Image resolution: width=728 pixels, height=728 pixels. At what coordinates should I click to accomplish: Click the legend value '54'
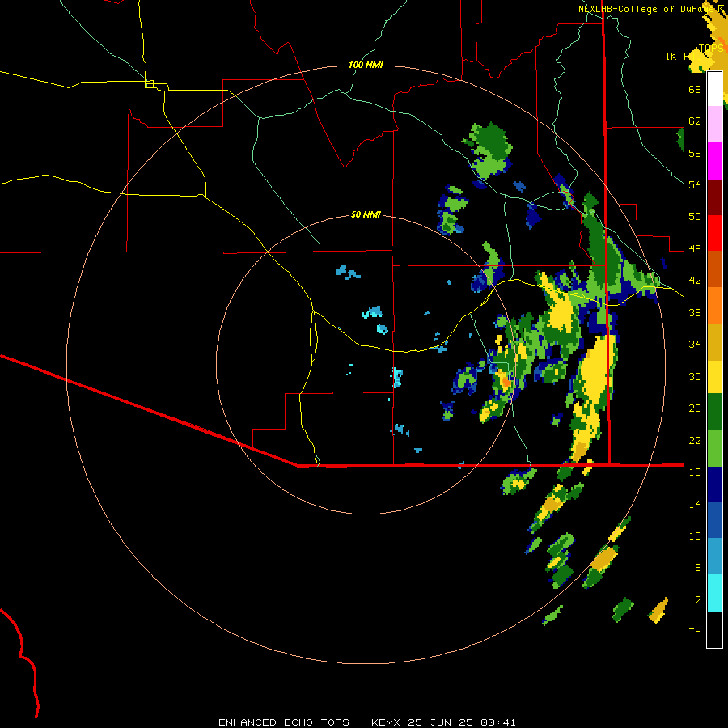[x=695, y=184]
